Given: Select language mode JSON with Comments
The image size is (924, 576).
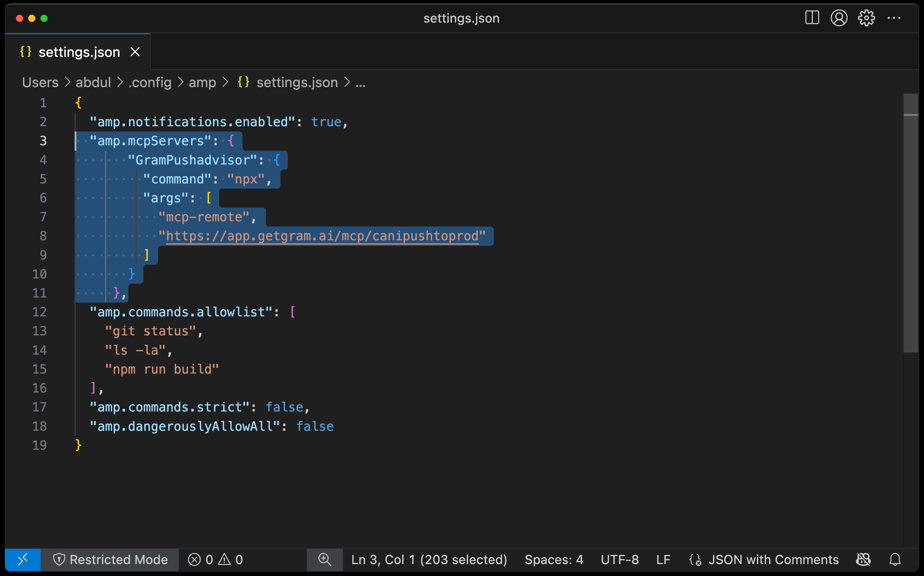Looking at the screenshot, I should 773,559.
